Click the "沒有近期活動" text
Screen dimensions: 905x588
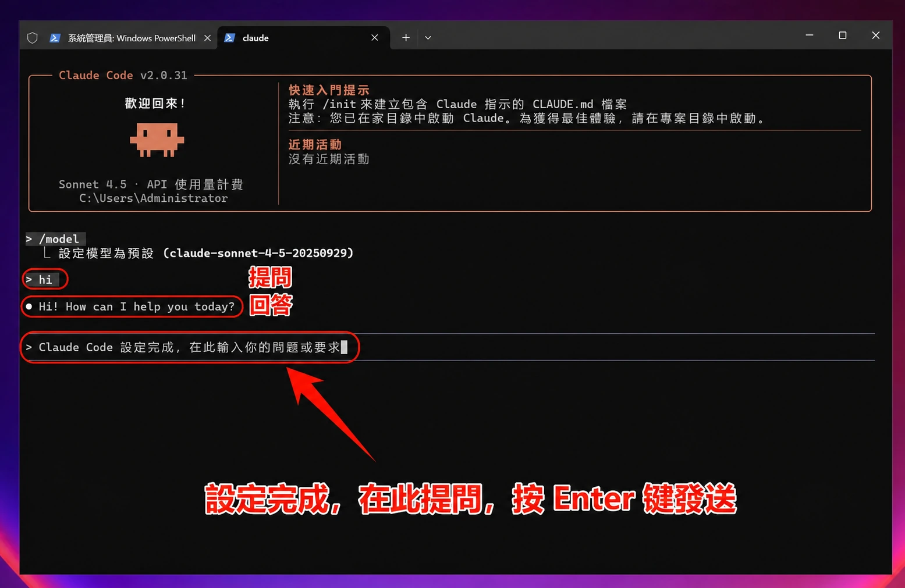(329, 159)
